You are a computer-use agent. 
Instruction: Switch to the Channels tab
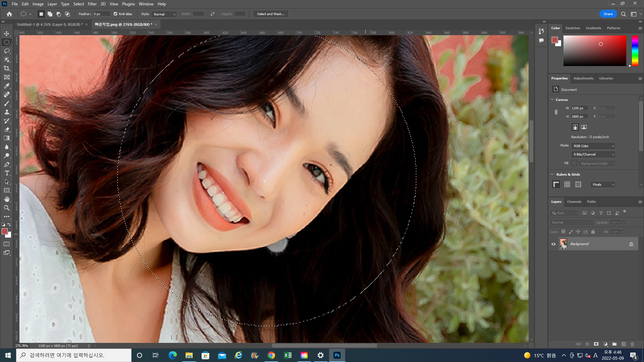coord(574,201)
